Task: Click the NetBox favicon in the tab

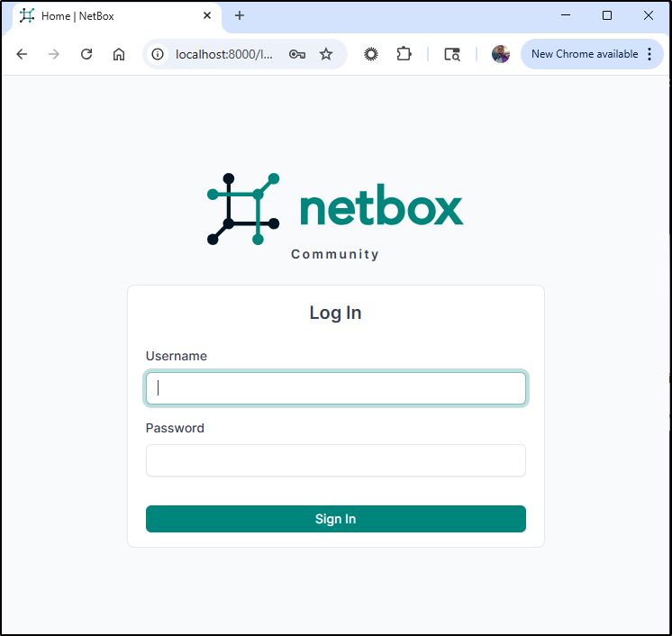Action: tap(27, 16)
